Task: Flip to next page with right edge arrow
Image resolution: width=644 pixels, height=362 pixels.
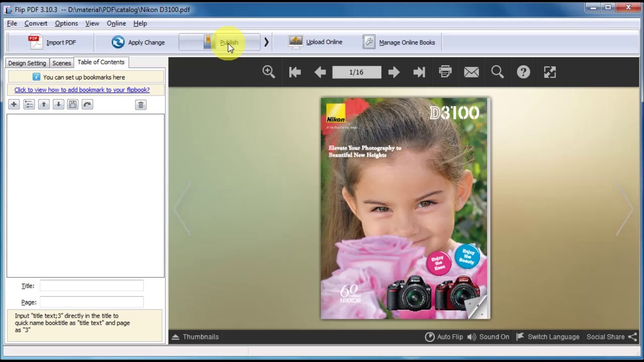Action: tap(625, 209)
